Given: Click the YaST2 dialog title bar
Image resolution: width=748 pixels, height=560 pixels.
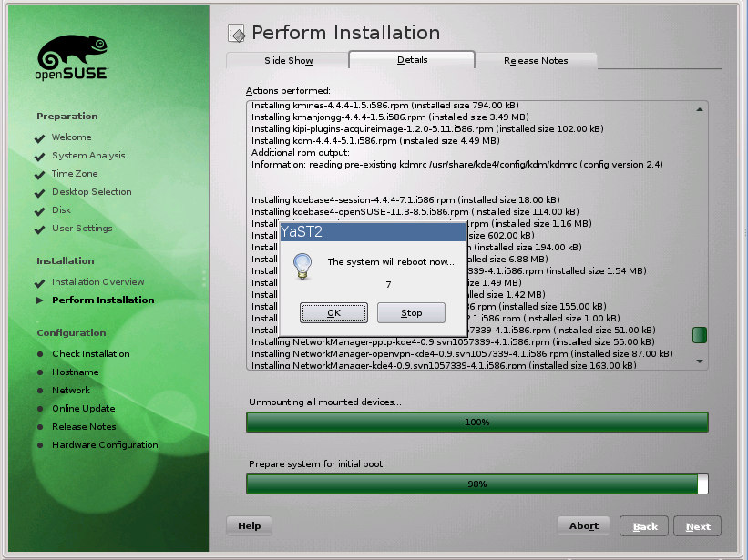Looking at the screenshot, I should [373, 232].
